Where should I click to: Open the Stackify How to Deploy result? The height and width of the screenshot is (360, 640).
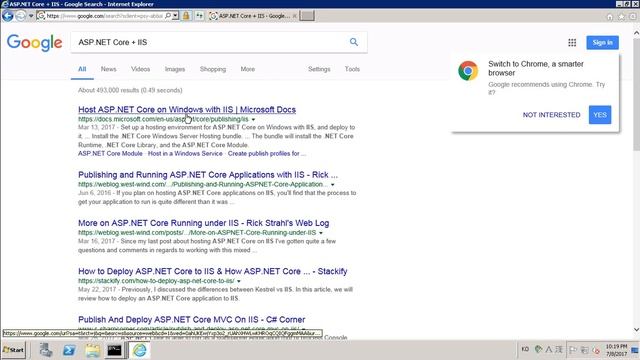pos(213,271)
